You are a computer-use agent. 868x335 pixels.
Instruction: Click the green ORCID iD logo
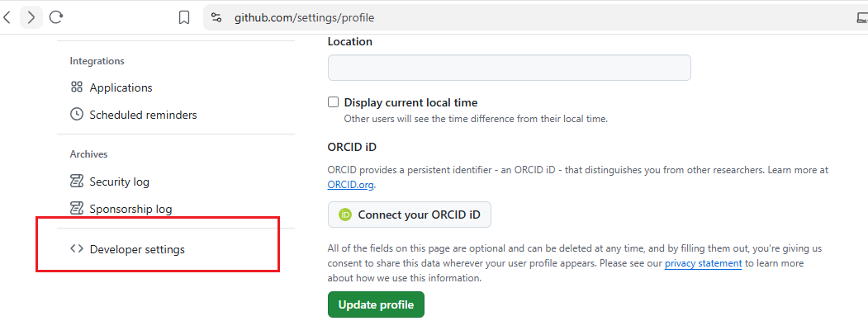(x=345, y=215)
